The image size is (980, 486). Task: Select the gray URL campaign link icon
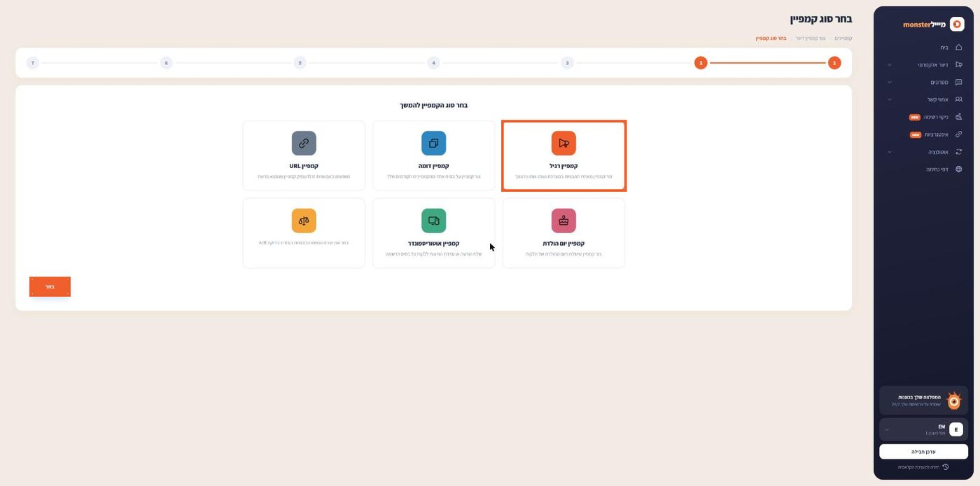[304, 143]
